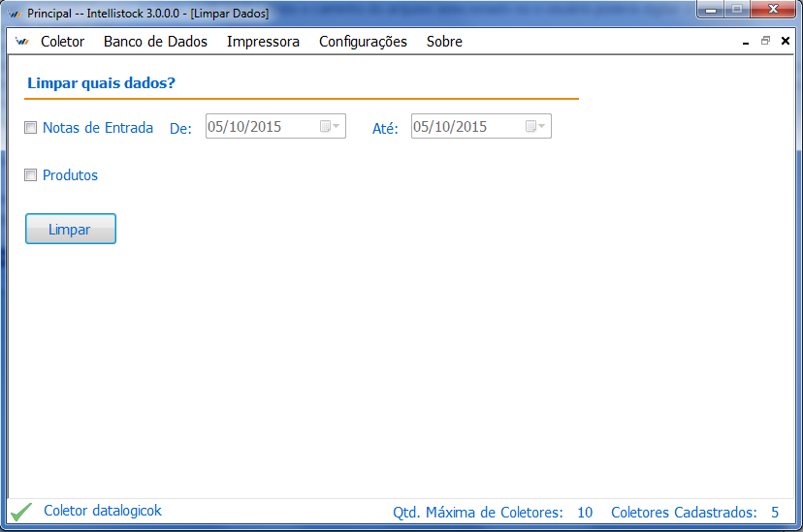This screenshot has height=532, width=803.
Task: Click the Coletor datalogicok status text
Action: 103,511
